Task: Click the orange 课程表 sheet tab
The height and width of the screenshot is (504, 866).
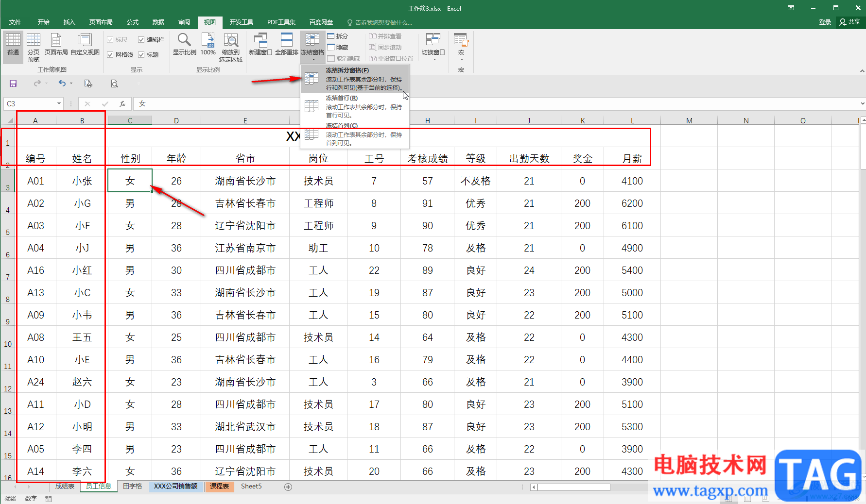Action: [x=219, y=487]
